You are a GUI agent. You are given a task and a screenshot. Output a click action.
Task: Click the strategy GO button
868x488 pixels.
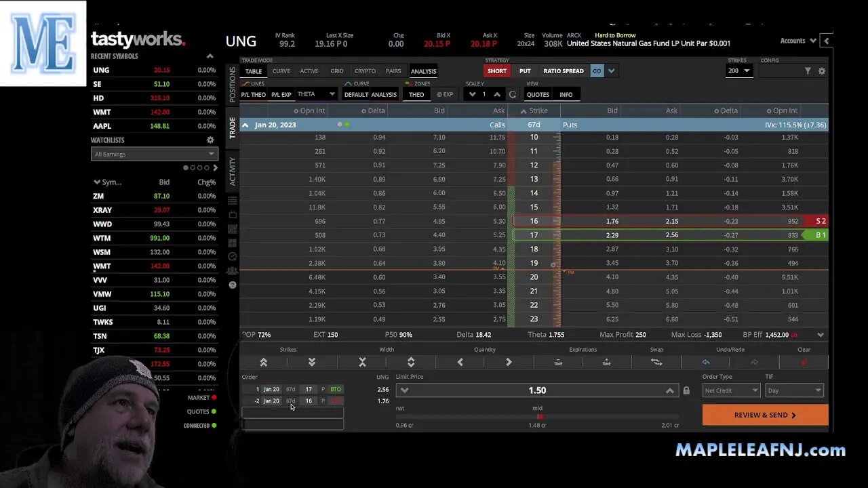pyautogui.click(x=597, y=70)
